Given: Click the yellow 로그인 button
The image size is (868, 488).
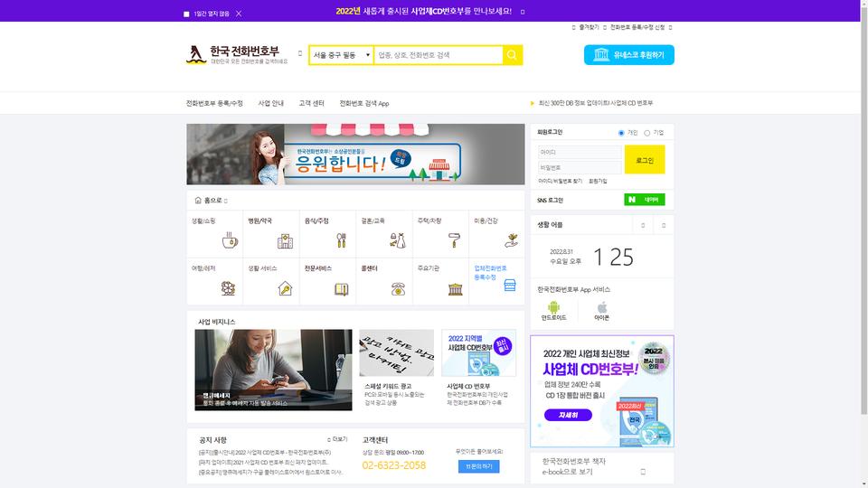Looking at the screenshot, I should pyautogui.click(x=645, y=160).
